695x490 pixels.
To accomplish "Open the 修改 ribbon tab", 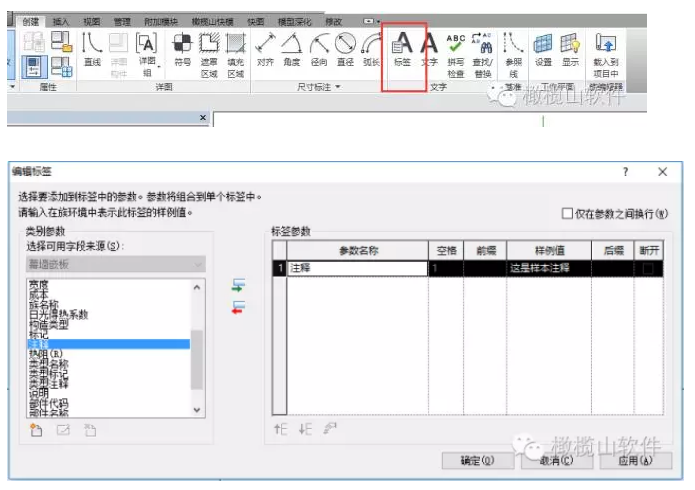I will tap(334, 21).
